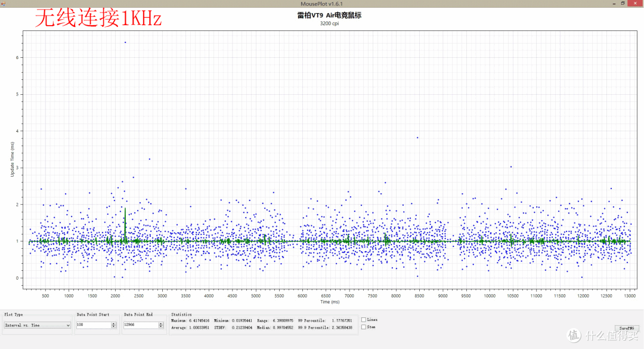Click the MousePlot app icon in the title bar
The height and width of the screenshot is (349, 644).
(x=4, y=4)
